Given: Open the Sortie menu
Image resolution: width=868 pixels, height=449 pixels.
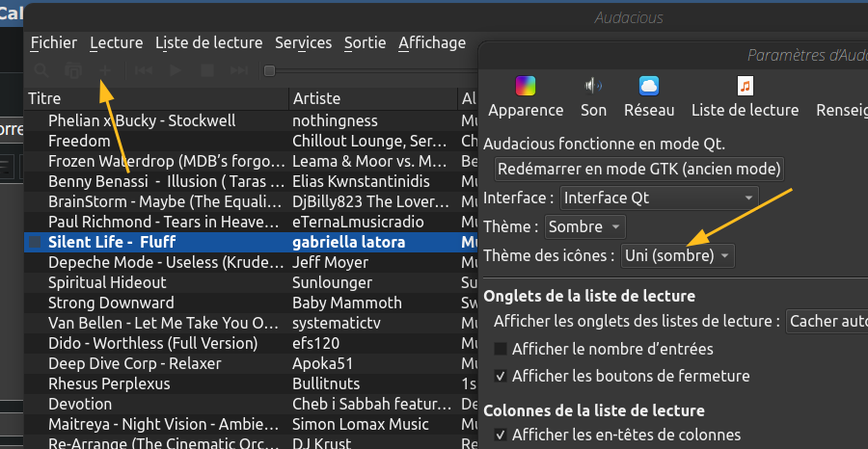Looking at the screenshot, I should [x=365, y=42].
